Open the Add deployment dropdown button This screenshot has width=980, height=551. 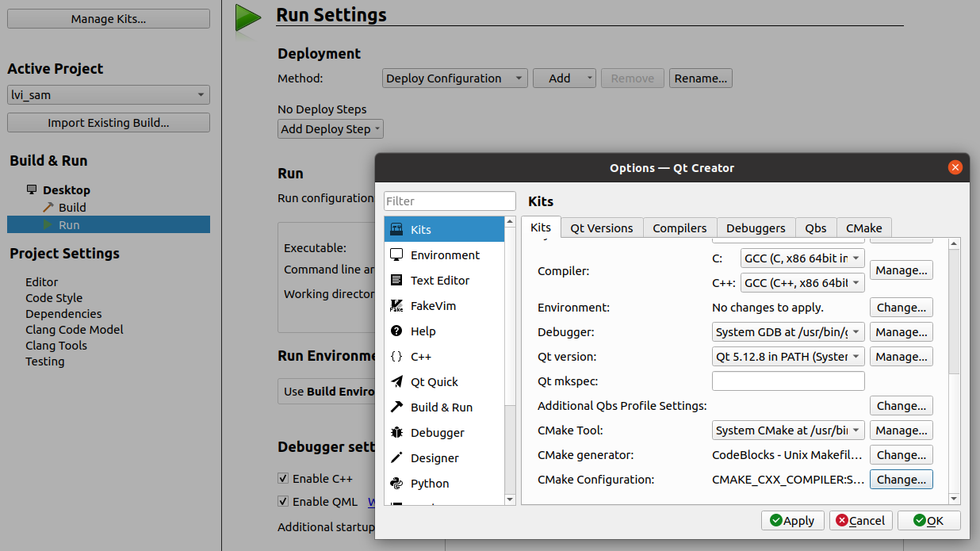point(565,78)
